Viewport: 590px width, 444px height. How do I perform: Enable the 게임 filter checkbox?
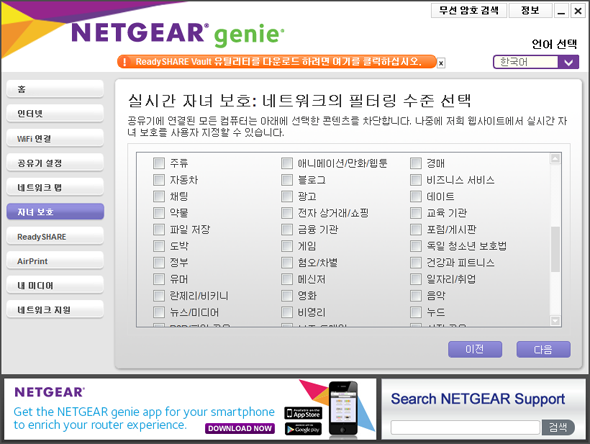coord(287,246)
